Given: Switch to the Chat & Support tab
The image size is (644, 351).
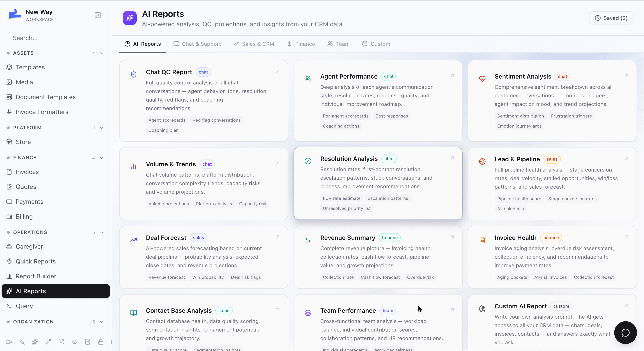Looking at the screenshot, I should point(197,44).
